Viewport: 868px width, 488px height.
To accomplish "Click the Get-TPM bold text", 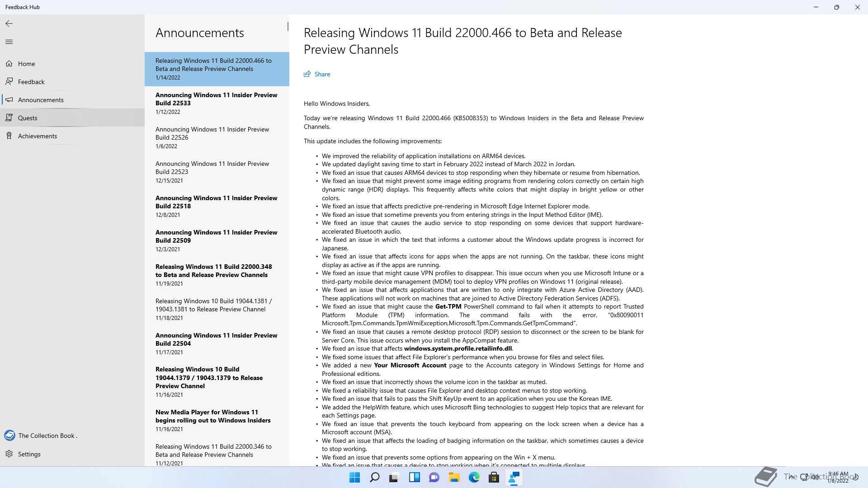I will click(448, 307).
